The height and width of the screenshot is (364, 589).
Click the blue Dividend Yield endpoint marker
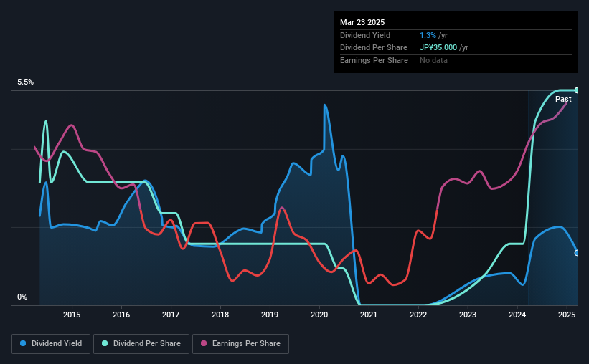(577, 254)
